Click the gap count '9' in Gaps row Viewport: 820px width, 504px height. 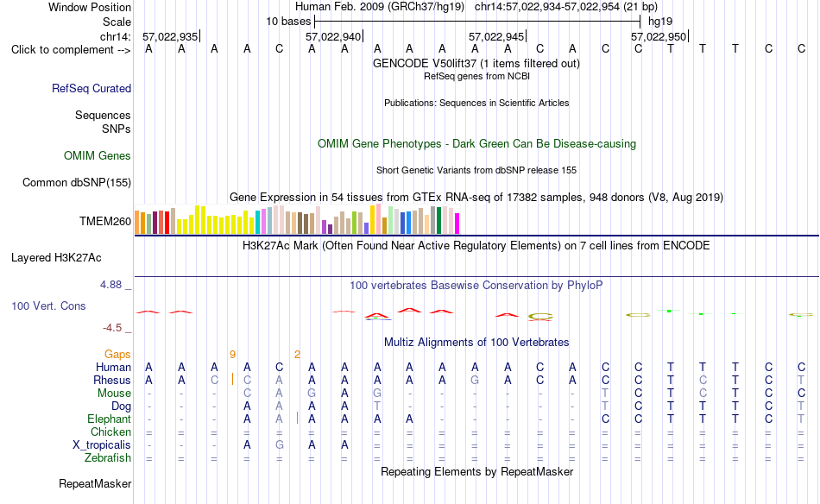click(x=232, y=355)
